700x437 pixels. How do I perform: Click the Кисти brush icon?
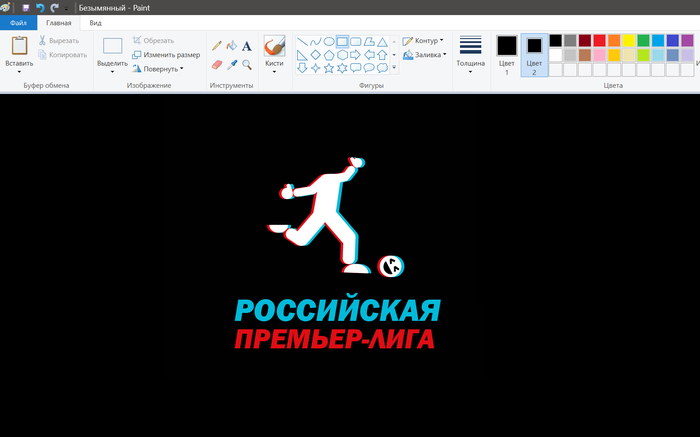274,46
